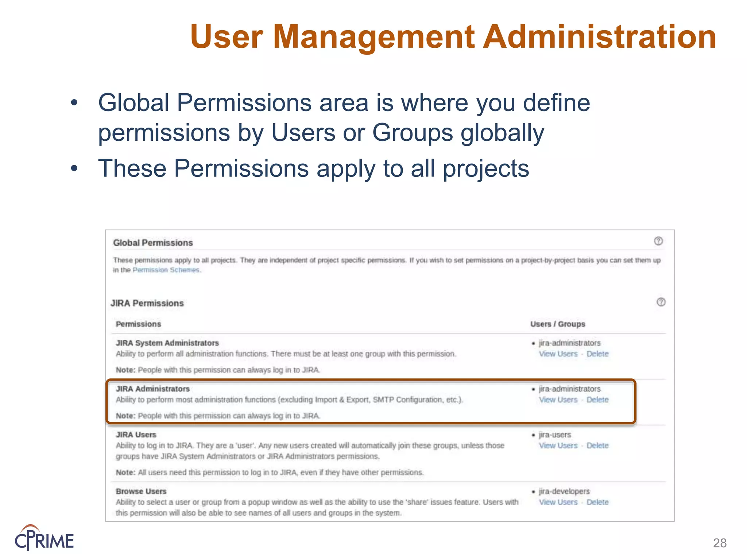Open Global Permissions help icon

click(658, 241)
